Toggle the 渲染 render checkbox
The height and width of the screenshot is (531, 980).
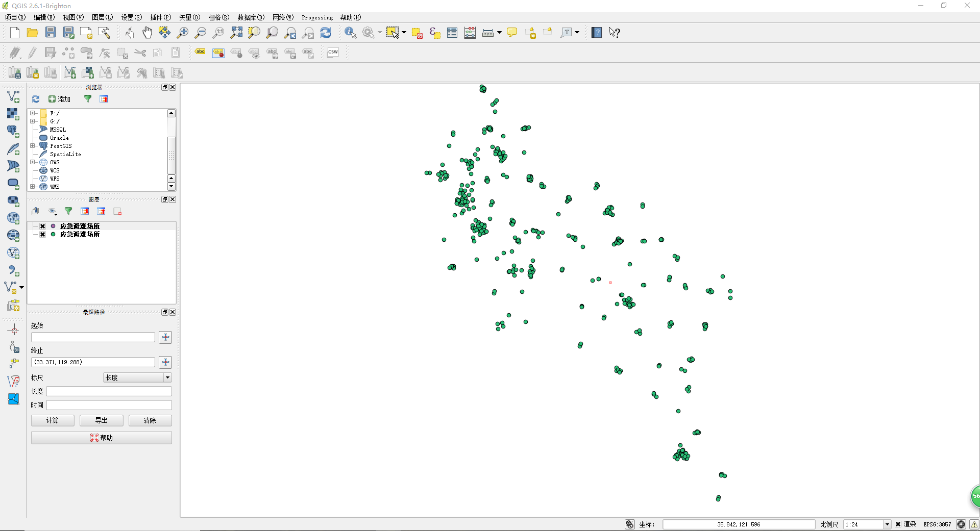point(898,524)
